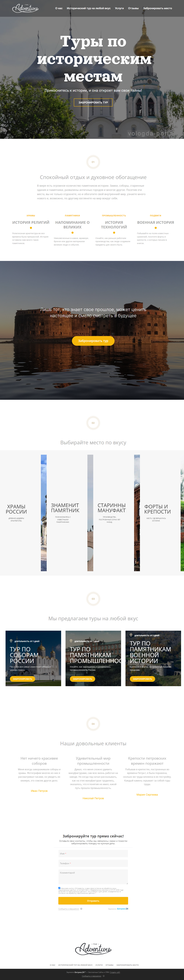
Task: Click the 01 section badge icon
Action: click(93, 162)
